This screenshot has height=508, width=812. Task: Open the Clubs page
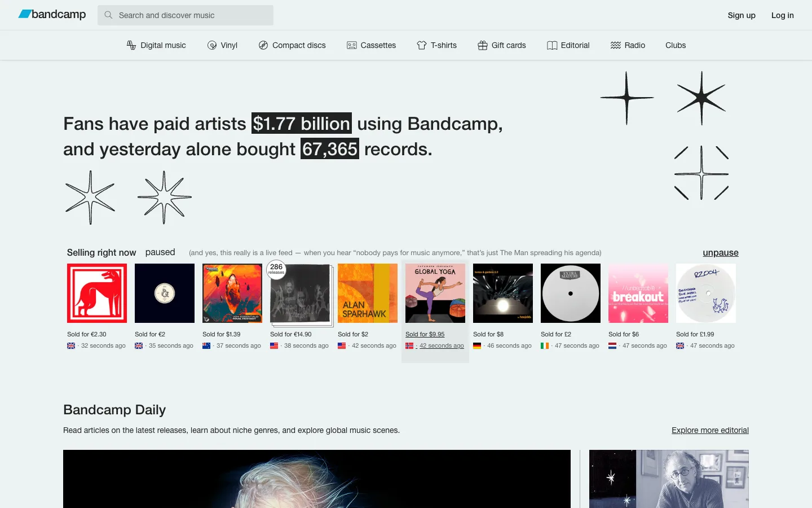click(x=676, y=45)
